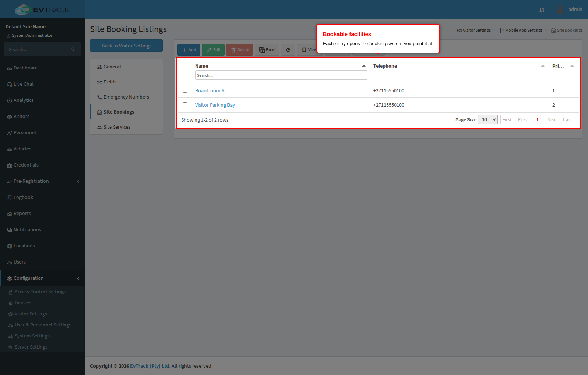Open User & Personnel Settings
The image size is (588, 375).
43,325
